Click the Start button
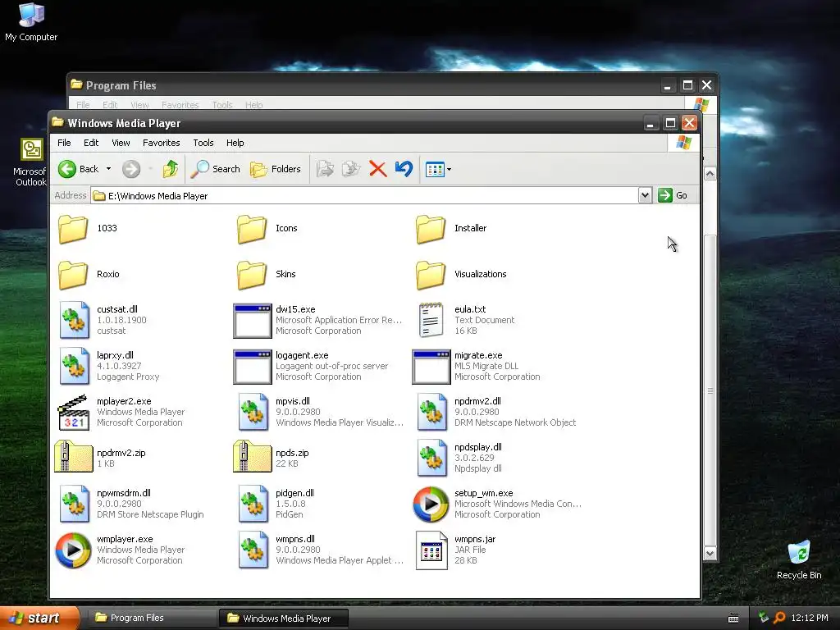840x630 pixels. pos(39,619)
